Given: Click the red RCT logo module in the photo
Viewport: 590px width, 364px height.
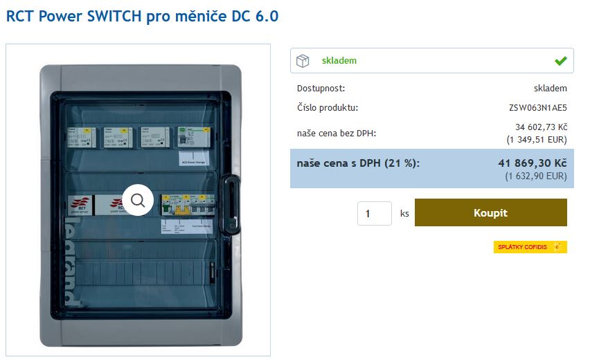Looking at the screenshot, I should pos(80,205).
